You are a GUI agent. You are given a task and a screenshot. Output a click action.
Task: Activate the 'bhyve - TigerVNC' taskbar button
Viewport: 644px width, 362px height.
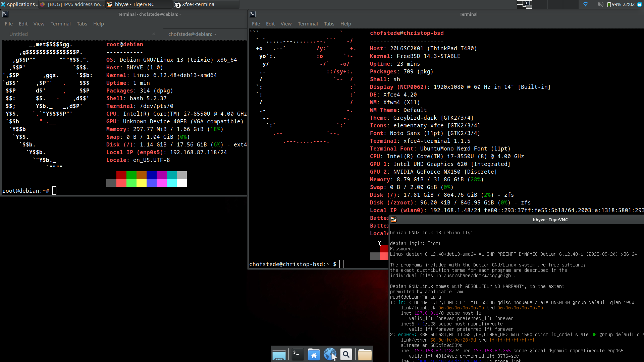tap(139, 4)
